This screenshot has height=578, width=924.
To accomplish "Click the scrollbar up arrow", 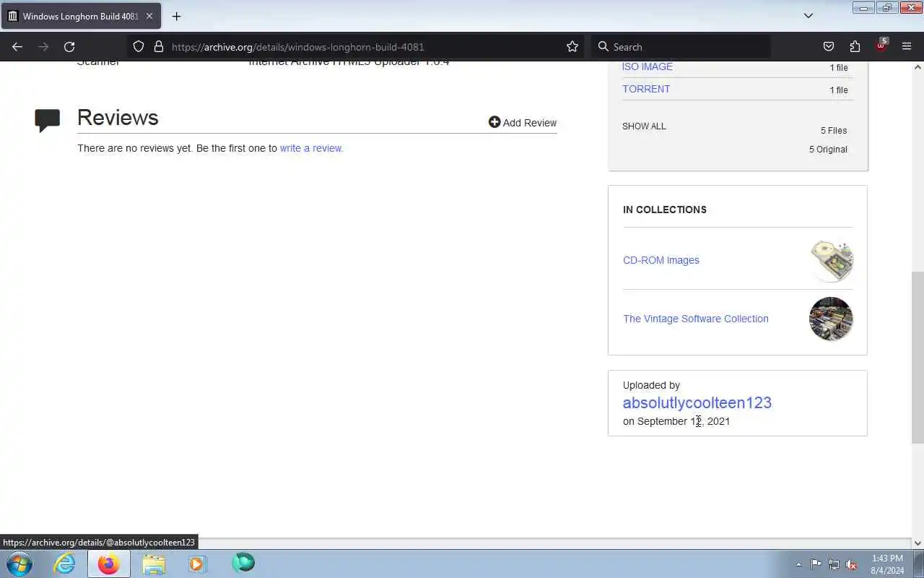I will click(x=918, y=67).
